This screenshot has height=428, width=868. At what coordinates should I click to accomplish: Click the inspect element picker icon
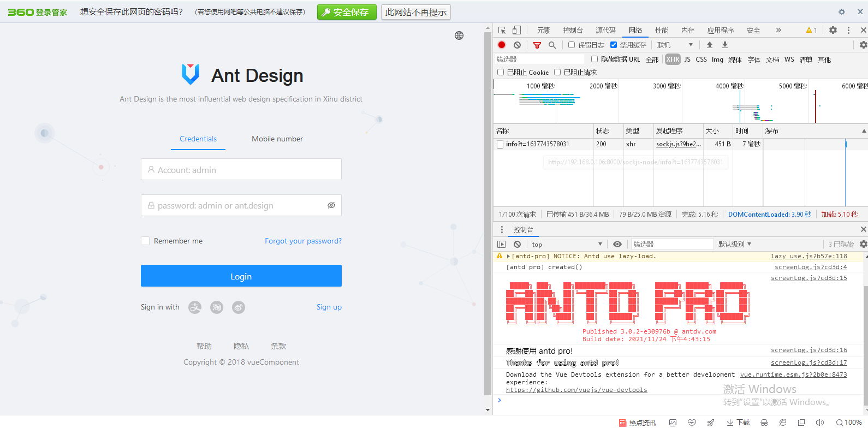[502, 30]
